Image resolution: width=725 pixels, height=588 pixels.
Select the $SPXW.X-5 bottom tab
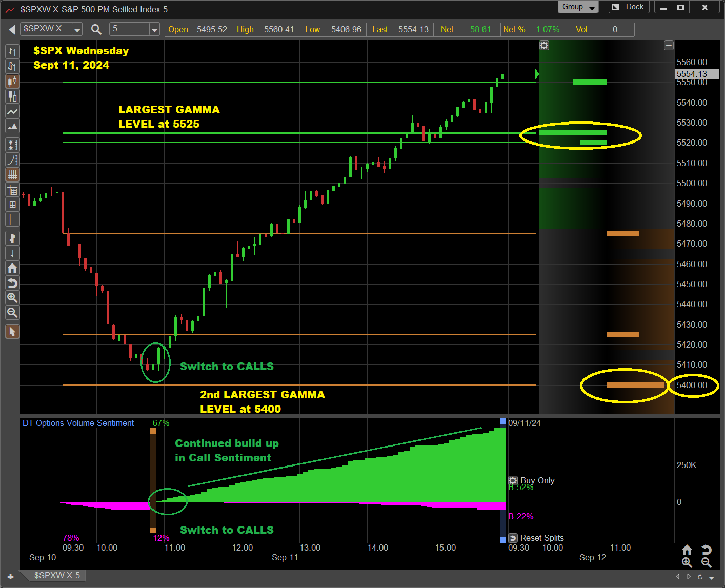[x=57, y=575]
